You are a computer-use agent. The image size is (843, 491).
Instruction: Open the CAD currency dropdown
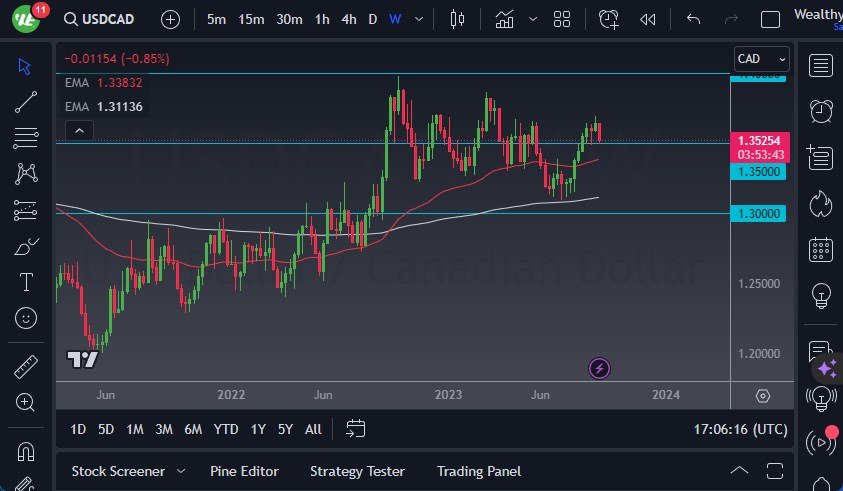761,59
